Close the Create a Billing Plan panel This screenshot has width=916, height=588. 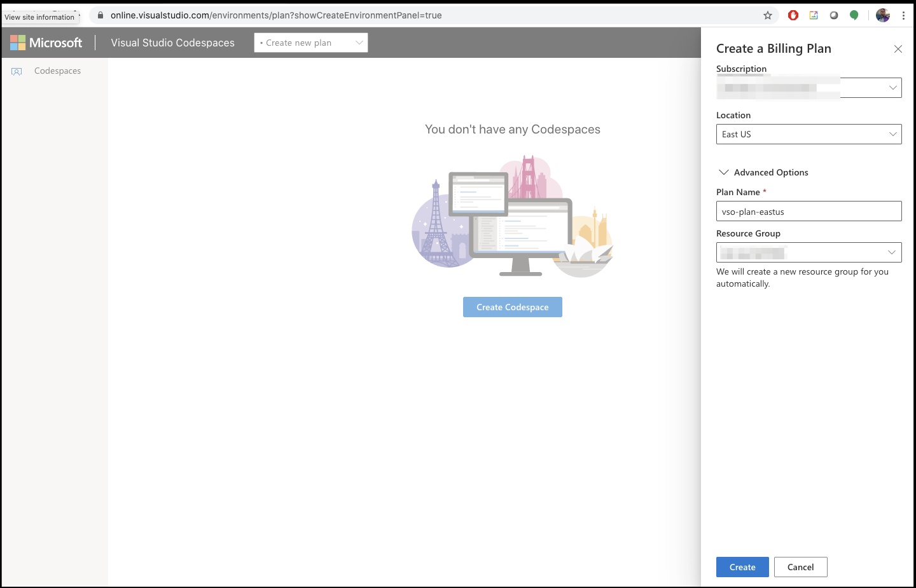pos(898,49)
